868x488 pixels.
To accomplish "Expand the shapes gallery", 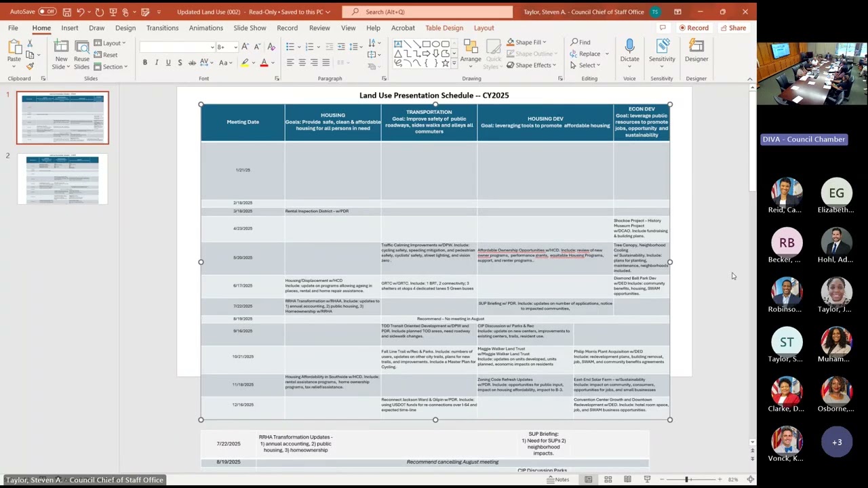I will pyautogui.click(x=454, y=62).
